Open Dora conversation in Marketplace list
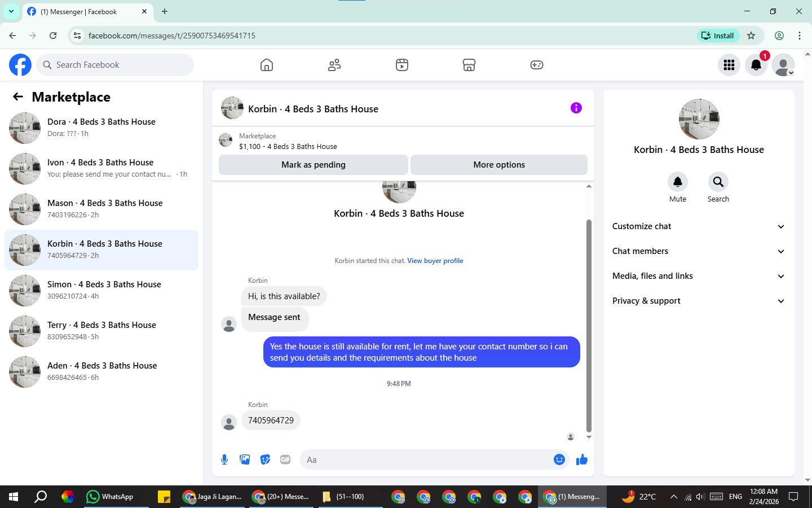 coord(101,128)
